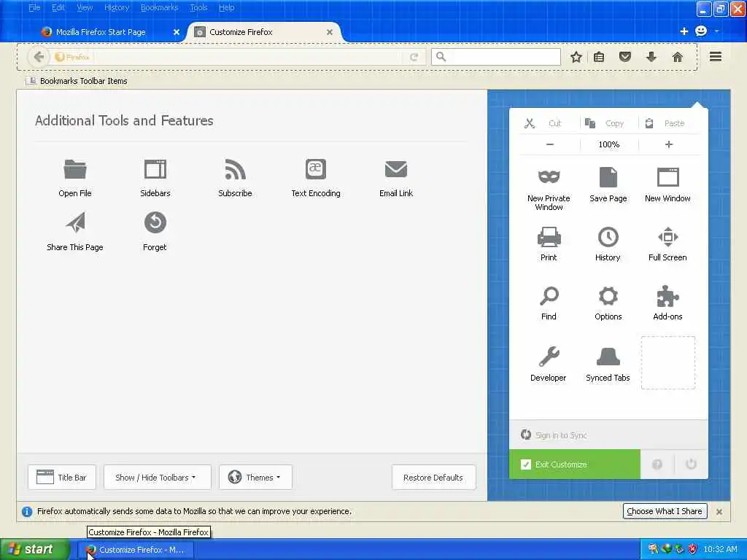Click the empty placeholder slot in menu panel
This screenshot has width=747, height=560.
[x=668, y=362]
